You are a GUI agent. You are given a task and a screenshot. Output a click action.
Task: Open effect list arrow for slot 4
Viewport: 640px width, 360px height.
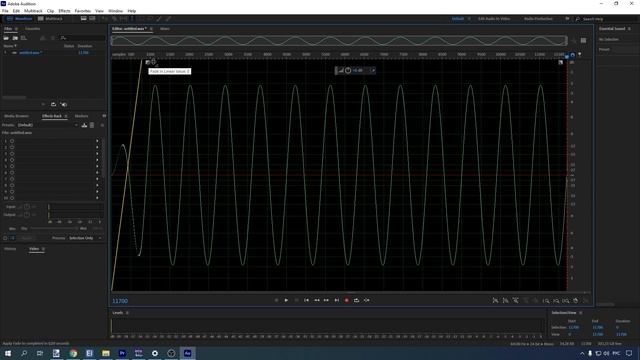coord(97,160)
